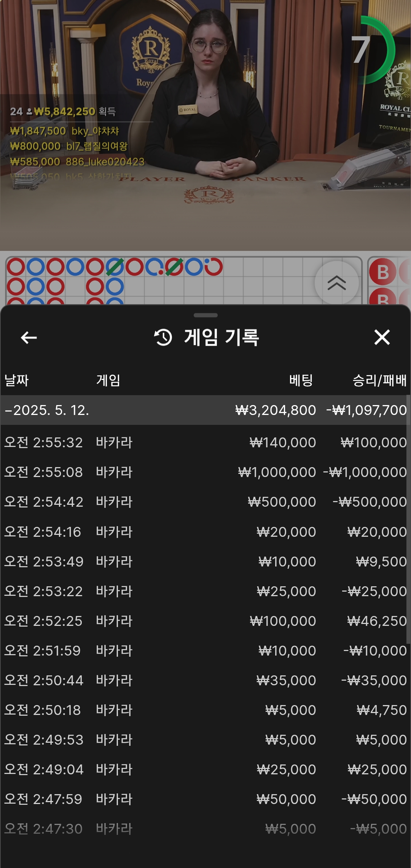Tap the winner bky_야차차 entry

point(65,131)
